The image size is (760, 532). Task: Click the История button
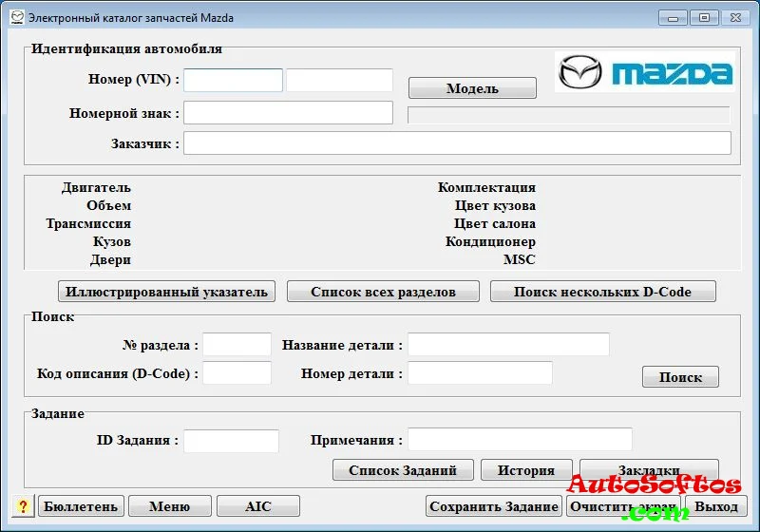coord(526,470)
